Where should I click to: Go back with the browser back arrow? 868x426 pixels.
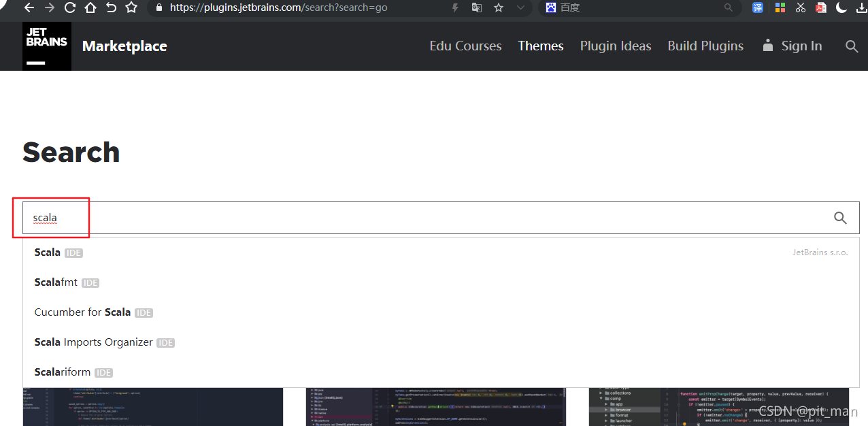click(29, 8)
